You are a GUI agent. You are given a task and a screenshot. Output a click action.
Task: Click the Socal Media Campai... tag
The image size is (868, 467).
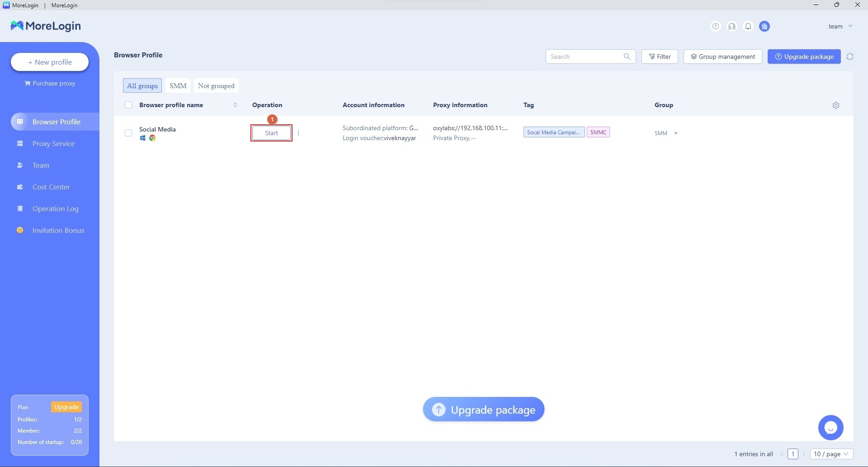tap(554, 132)
